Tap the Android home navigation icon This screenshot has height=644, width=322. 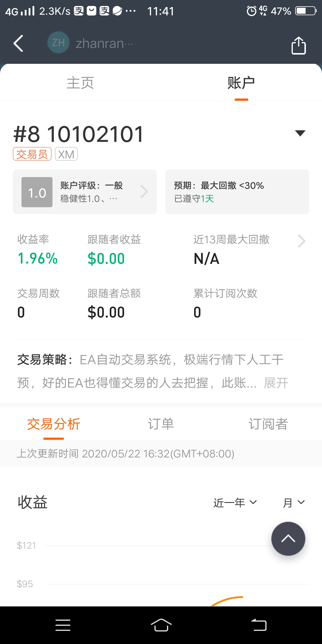pyautogui.click(x=161, y=625)
